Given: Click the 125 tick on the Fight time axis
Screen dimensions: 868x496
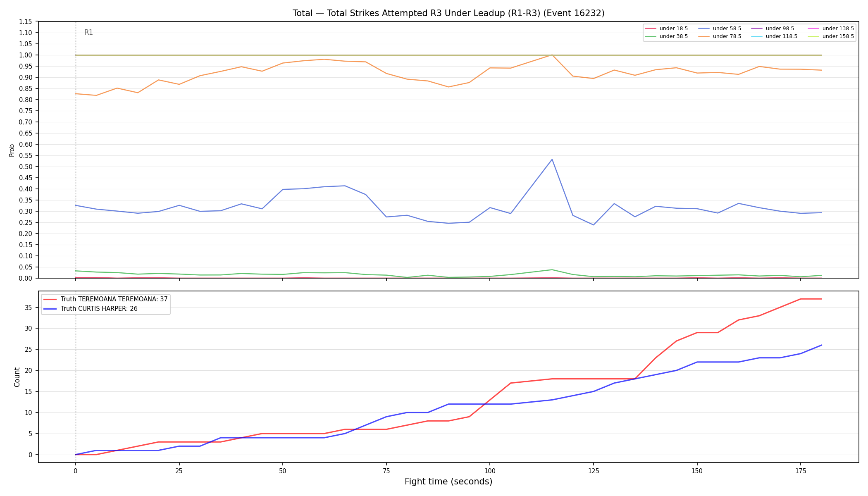Looking at the screenshot, I should [594, 471].
